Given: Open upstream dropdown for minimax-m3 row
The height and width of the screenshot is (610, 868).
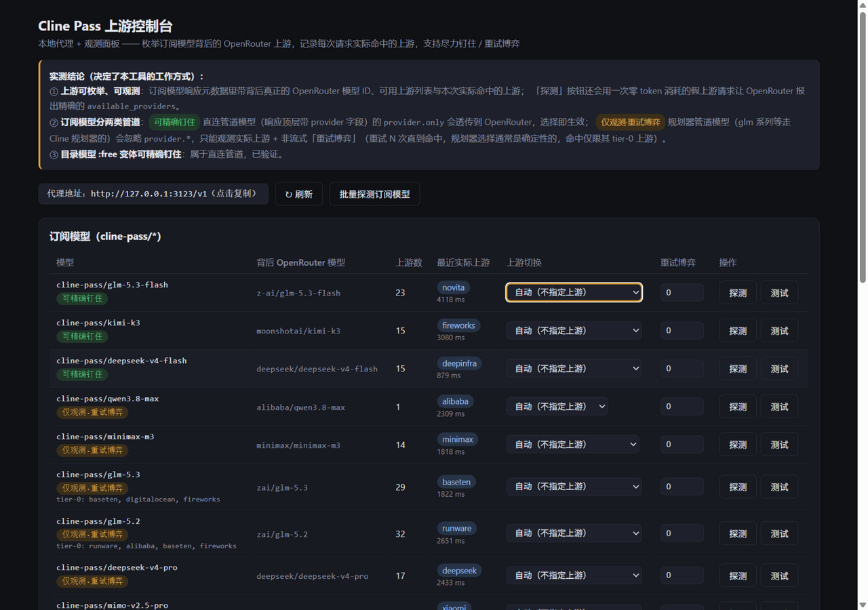Looking at the screenshot, I should (x=573, y=444).
